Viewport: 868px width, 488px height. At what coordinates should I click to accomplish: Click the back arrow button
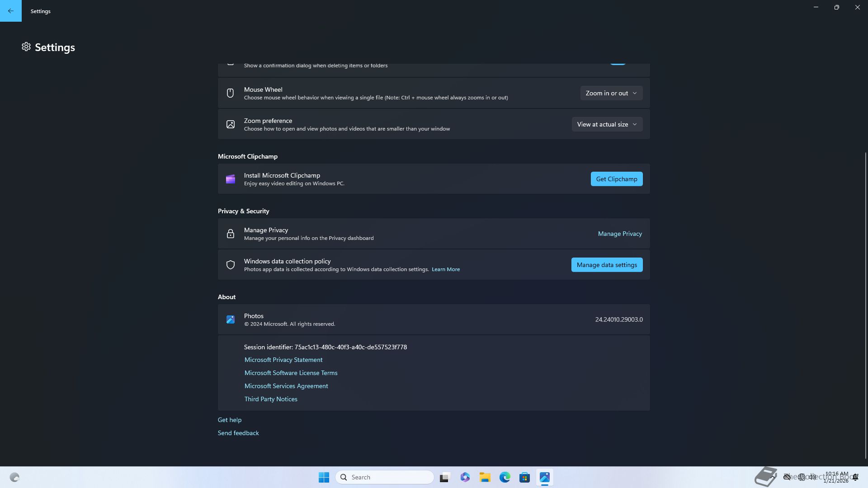click(10, 11)
